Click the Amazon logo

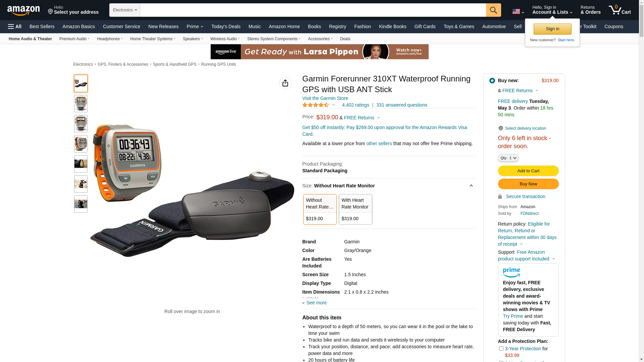tap(23, 10)
